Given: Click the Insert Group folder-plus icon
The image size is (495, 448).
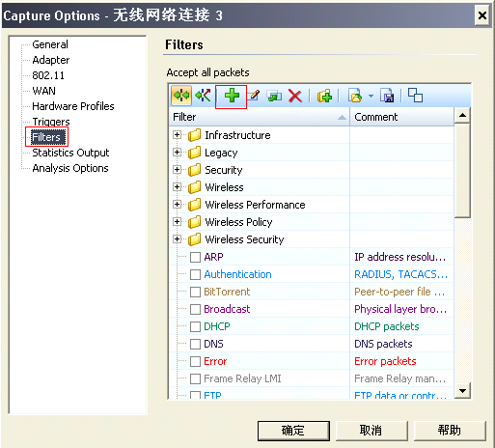Looking at the screenshot, I should (x=324, y=96).
